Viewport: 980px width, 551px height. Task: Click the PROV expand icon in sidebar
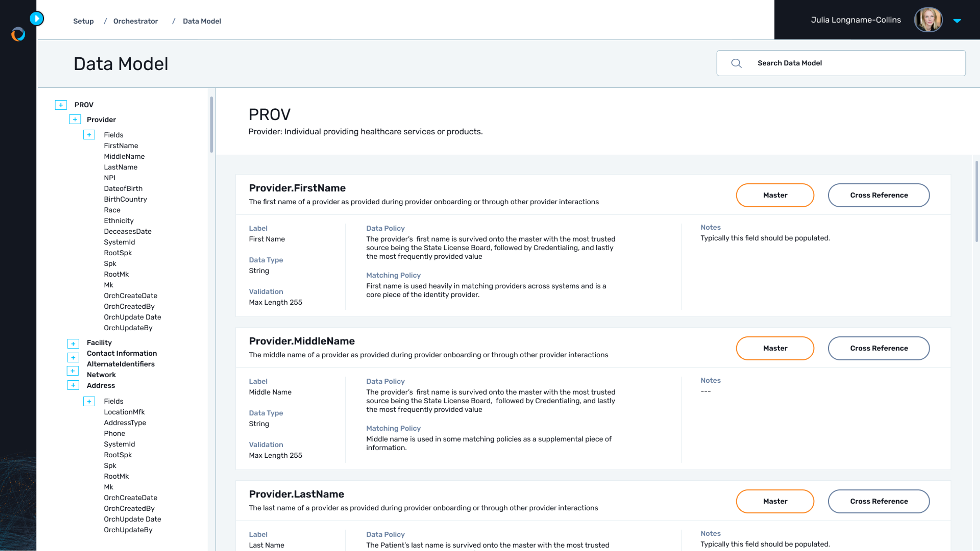click(x=60, y=104)
